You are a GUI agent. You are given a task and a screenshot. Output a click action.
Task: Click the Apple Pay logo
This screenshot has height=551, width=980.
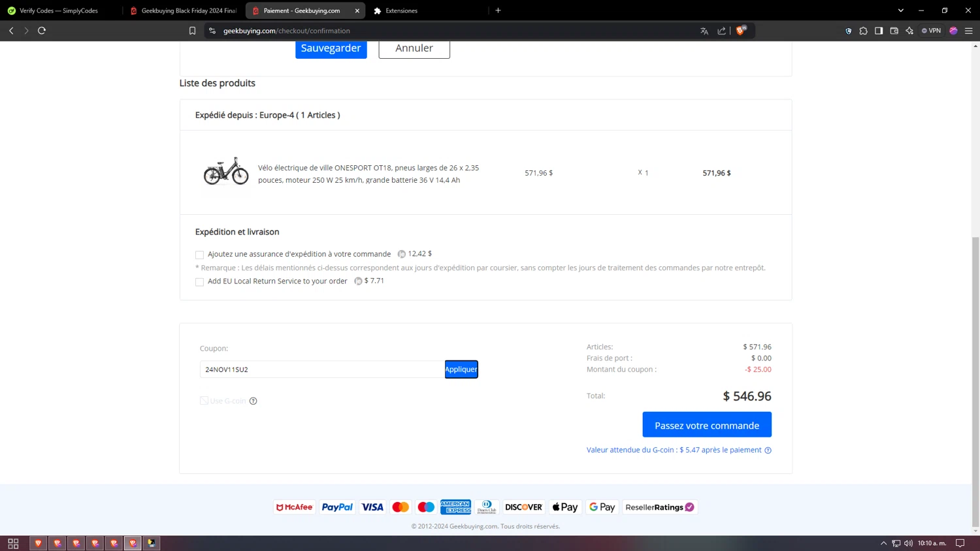tap(565, 507)
